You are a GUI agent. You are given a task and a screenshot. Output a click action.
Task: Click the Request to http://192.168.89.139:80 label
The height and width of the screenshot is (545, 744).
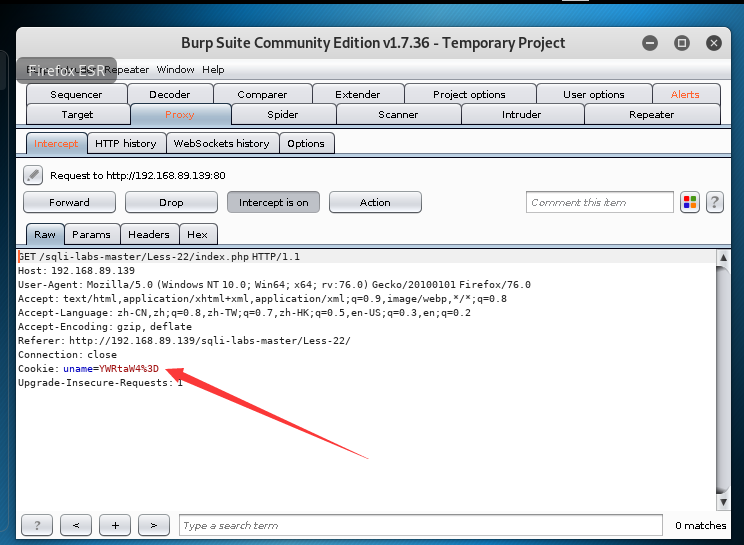point(138,176)
